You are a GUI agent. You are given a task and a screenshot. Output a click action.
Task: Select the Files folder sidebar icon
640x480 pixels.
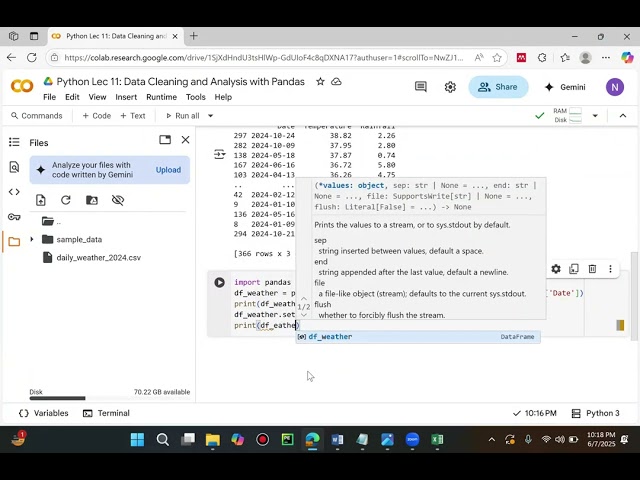pyautogui.click(x=14, y=242)
